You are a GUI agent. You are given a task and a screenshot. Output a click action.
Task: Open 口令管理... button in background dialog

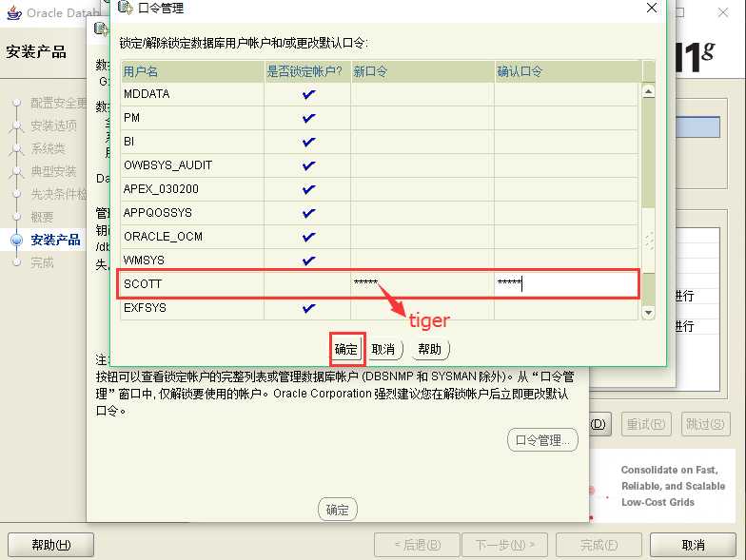point(542,440)
